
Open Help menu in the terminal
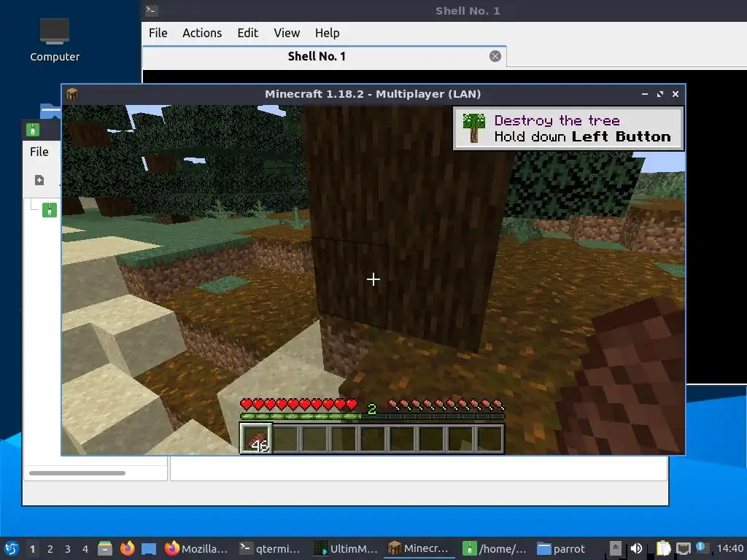coord(327,33)
